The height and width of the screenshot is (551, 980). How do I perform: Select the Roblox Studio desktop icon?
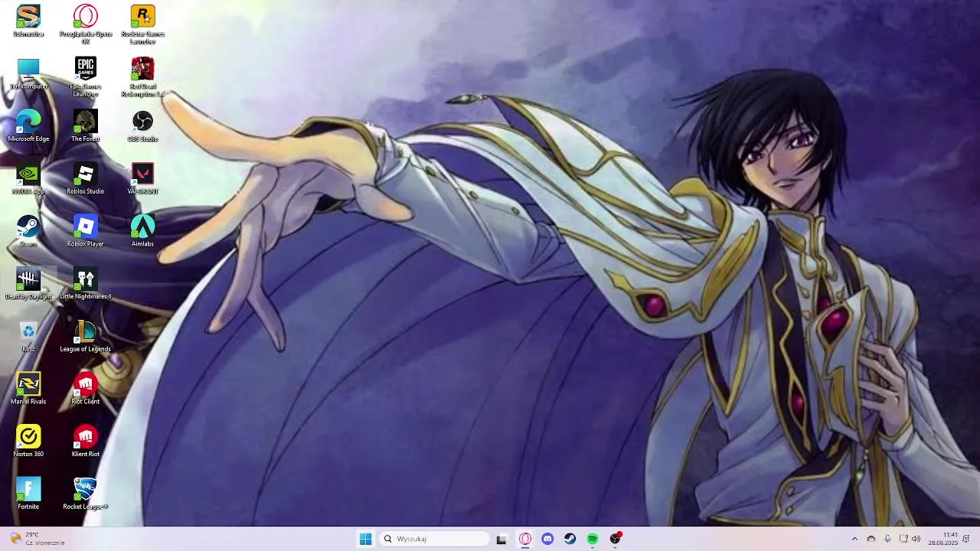tap(85, 178)
